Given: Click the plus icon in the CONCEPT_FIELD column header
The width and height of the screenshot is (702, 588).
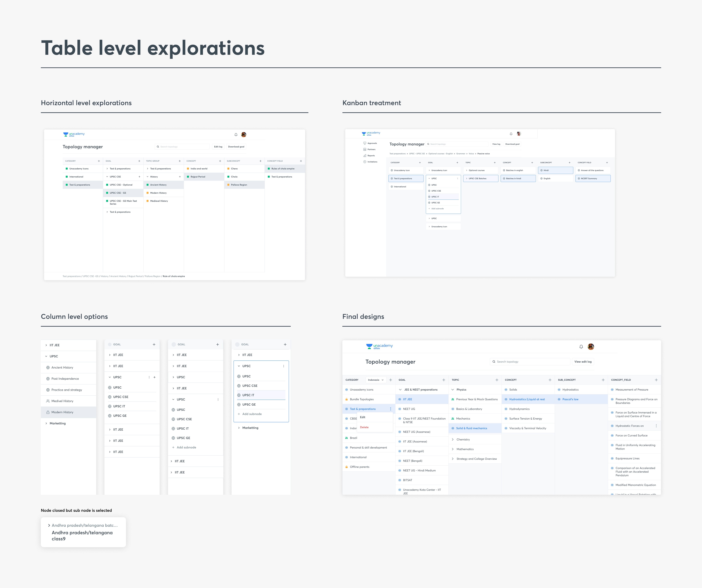Looking at the screenshot, I should [656, 380].
